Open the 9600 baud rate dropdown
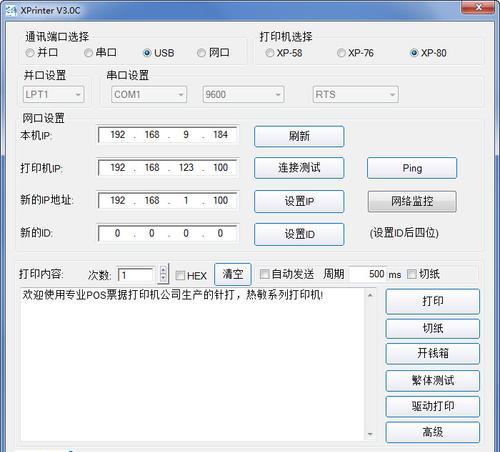Screen dimensions: 500x452 [x=243, y=95]
